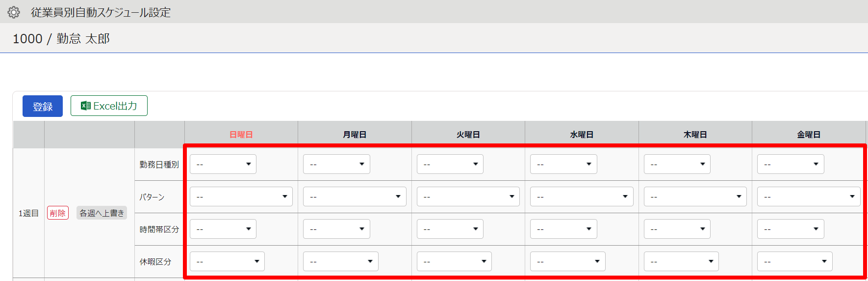Click the 水曜日 column header
The height and width of the screenshot is (281, 868).
tap(582, 135)
